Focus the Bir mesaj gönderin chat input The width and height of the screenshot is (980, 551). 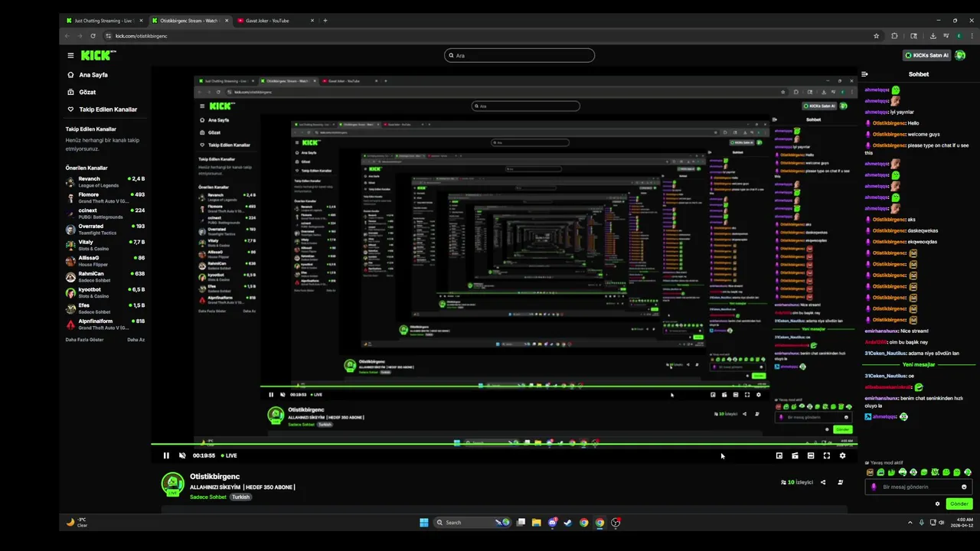919,487
